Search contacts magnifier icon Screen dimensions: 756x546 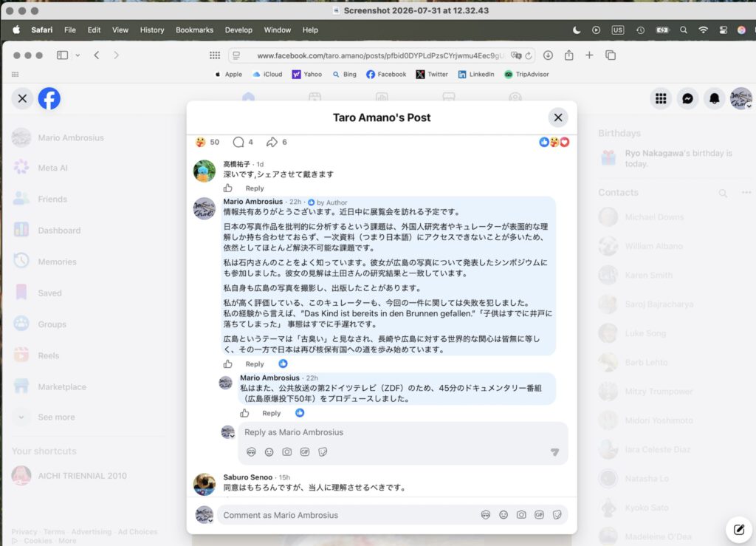[723, 193]
